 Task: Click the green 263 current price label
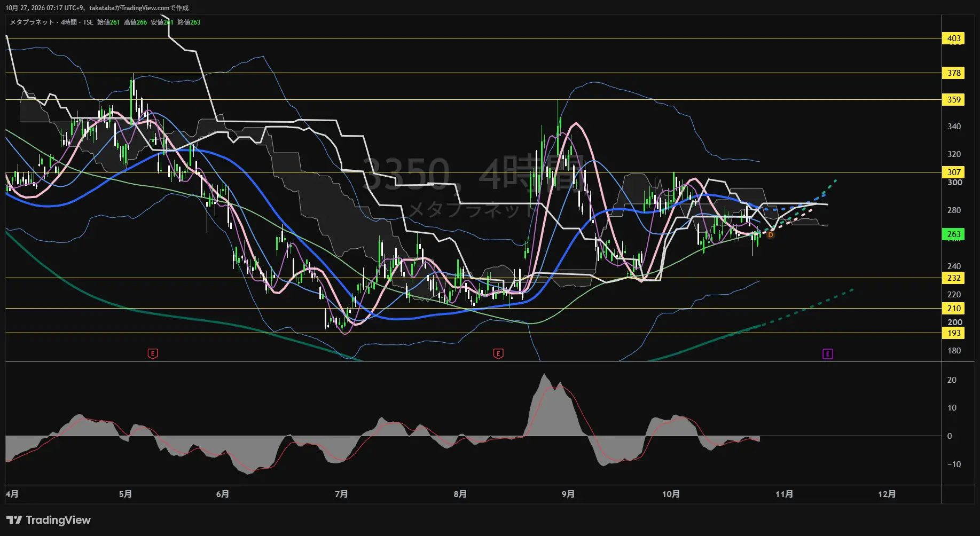click(954, 234)
